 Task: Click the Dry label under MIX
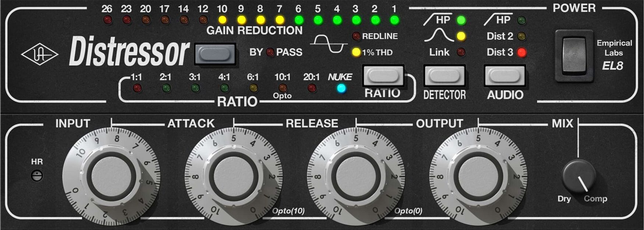(x=564, y=199)
